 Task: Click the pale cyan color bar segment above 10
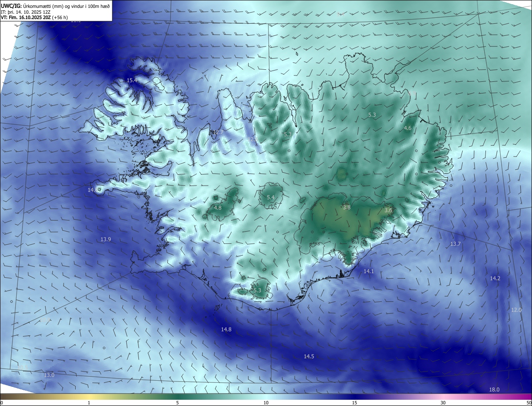[266, 396]
